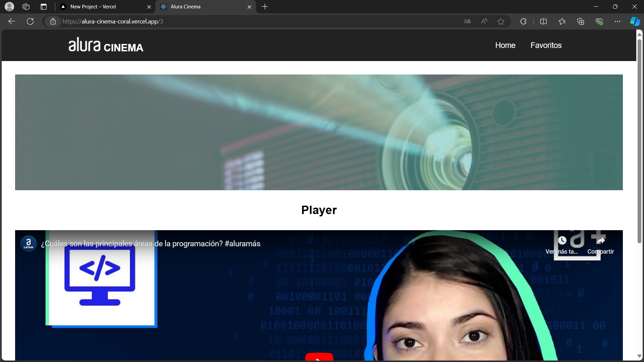Click the Player heading text
Viewport: 644px width, 362px height.
(x=319, y=210)
